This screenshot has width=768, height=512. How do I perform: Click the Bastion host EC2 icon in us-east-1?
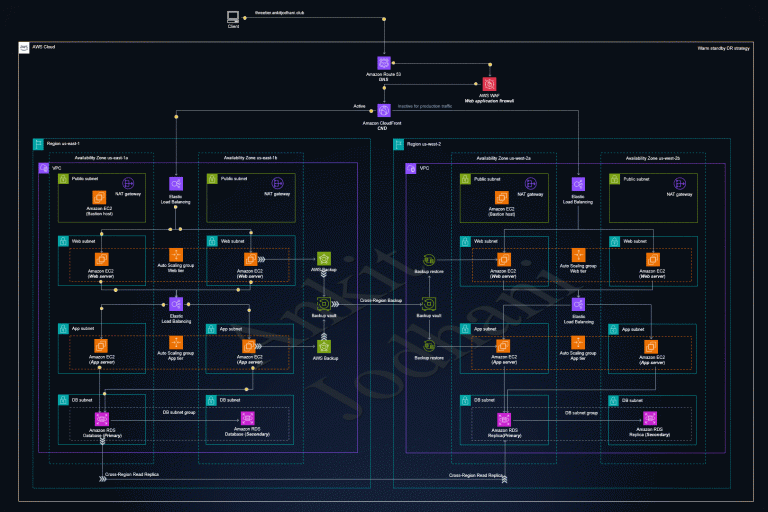(x=99, y=197)
